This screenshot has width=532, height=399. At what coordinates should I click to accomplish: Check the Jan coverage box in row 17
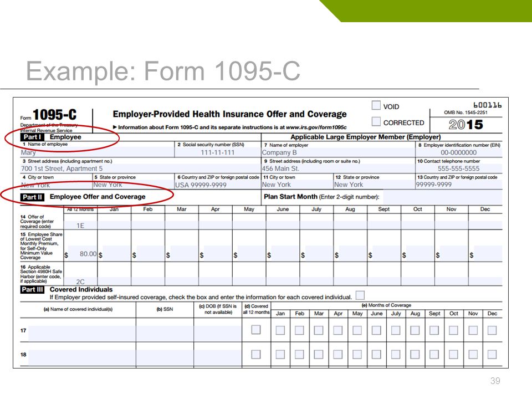(x=280, y=330)
